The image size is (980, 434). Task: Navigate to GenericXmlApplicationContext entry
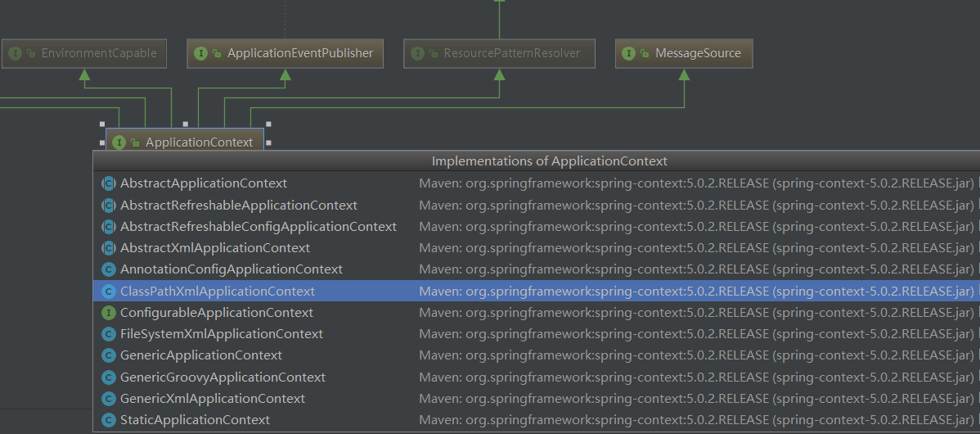point(213,399)
